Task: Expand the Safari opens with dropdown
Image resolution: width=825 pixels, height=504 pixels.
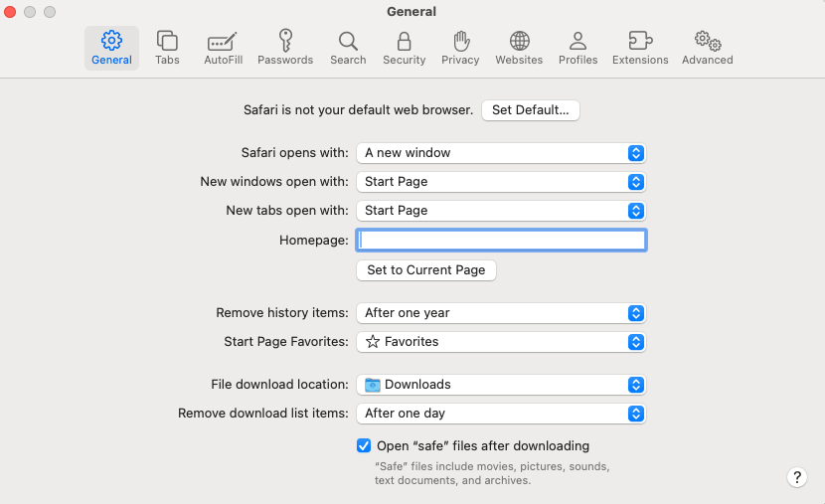Action: (x=501, y=153)
